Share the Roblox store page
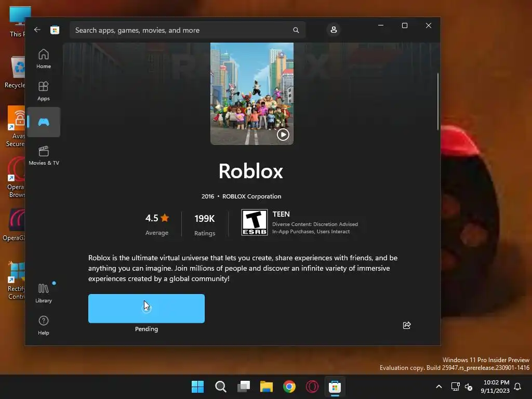The width and height of the screenshot is (532, 399). click(x=407, y=325)
